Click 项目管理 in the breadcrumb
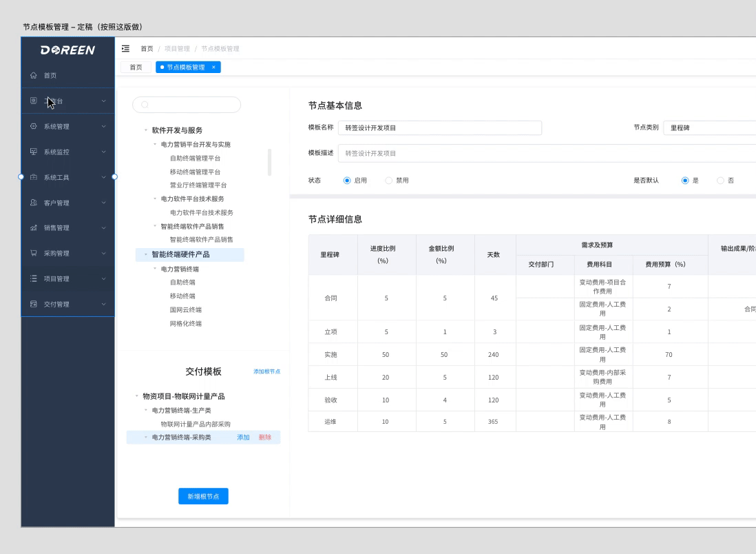This screenshot has height=554, width=756. (x=177, y=49)
